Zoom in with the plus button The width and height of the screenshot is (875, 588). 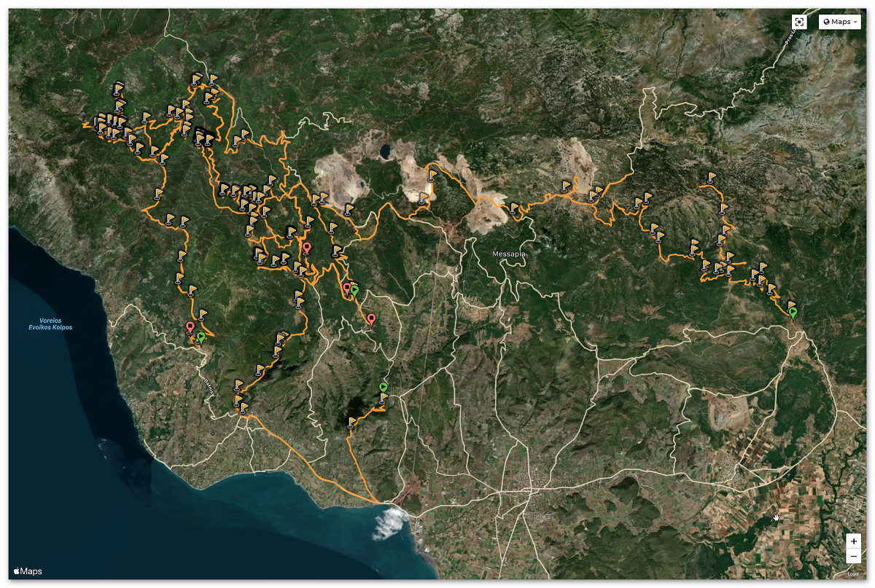853,542
